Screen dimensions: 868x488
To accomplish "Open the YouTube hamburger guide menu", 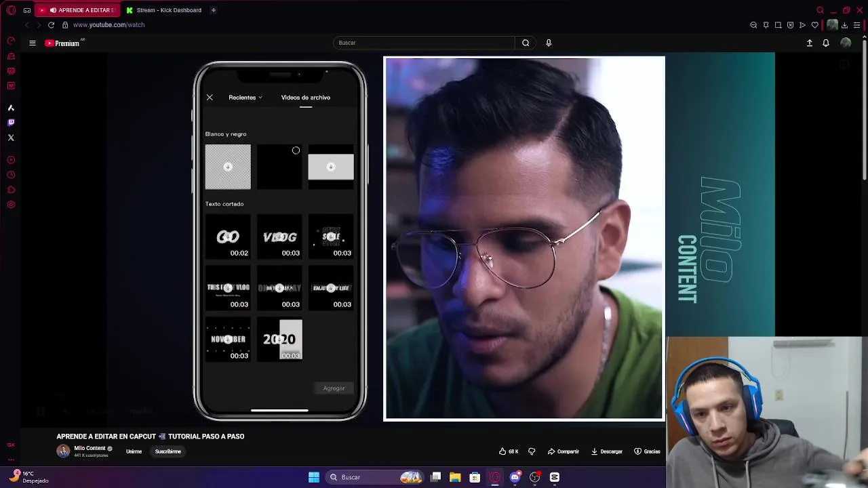I will pos(32,43).
